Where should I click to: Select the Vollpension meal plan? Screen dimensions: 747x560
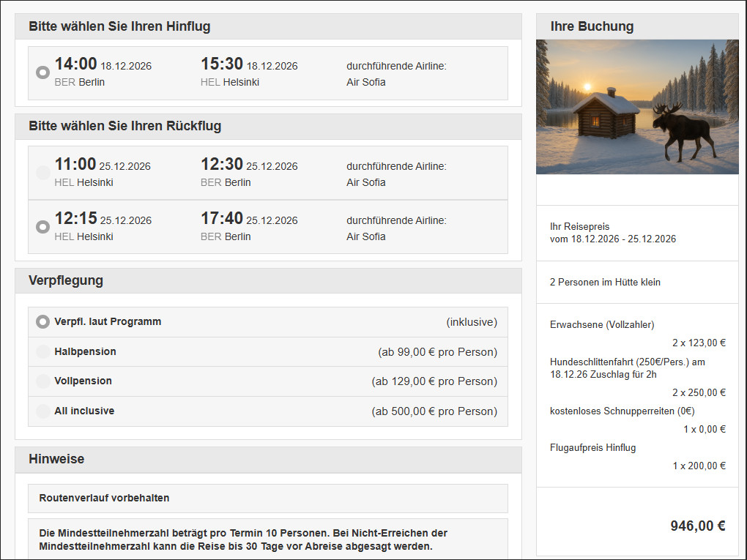43,381
